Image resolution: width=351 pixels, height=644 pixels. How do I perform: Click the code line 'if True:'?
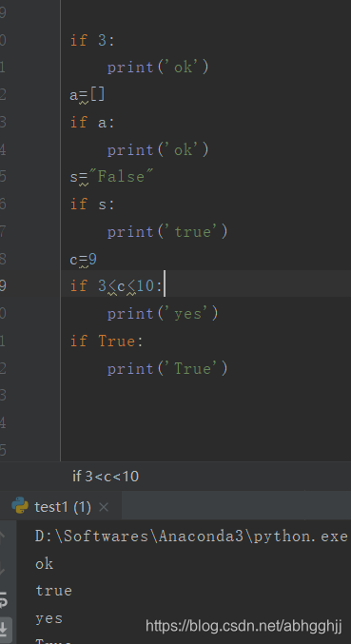pos(107,342)
